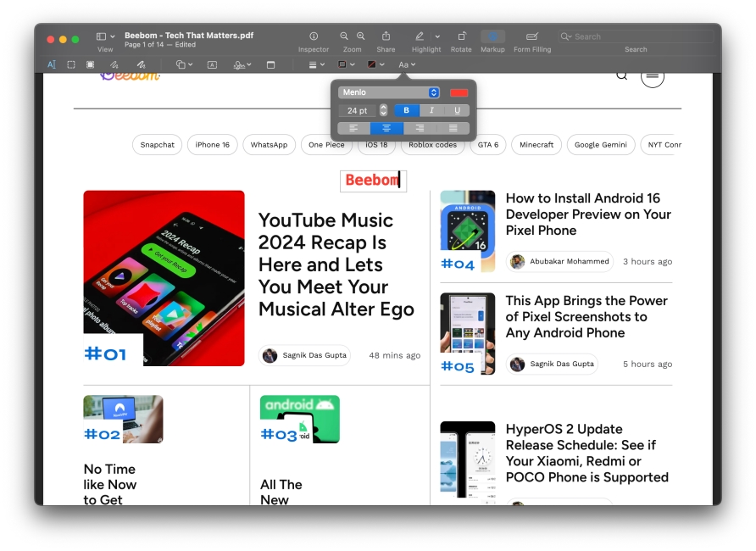Click the Snapchat tag pill
Image resolution: width=756 pixels, height=551 pixels.
(x=157, y=145)
